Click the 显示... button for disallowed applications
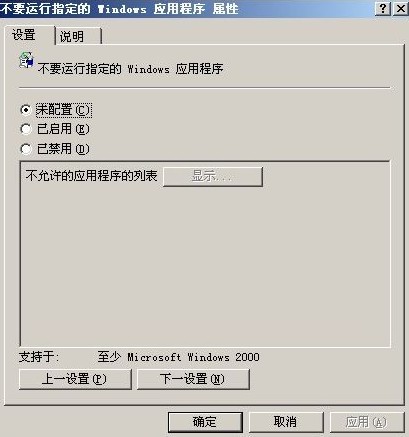The width and height of the screenshot is (409, 437). click(x=213, y=176)
